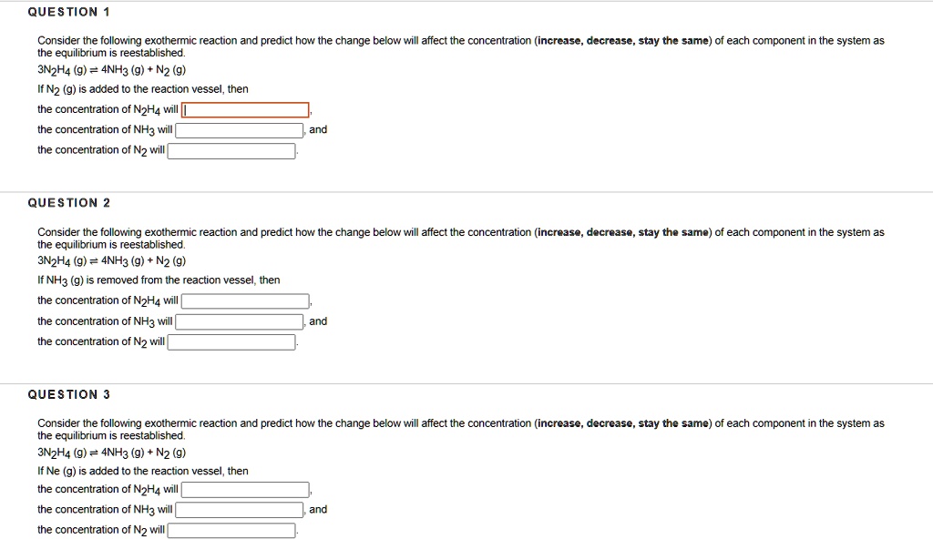Click 'If Ne (g) is added' condition text
933x560 pixels.
coord(143,471)
